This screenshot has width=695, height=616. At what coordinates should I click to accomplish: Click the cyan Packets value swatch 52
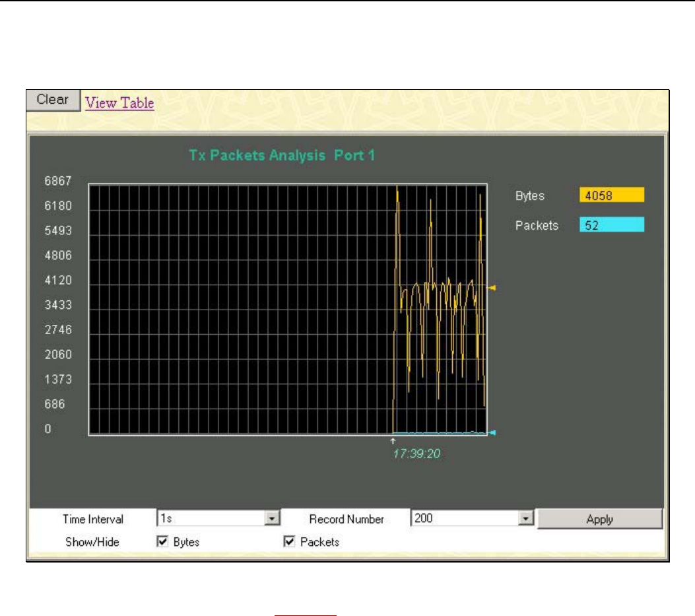coord(611,225)
